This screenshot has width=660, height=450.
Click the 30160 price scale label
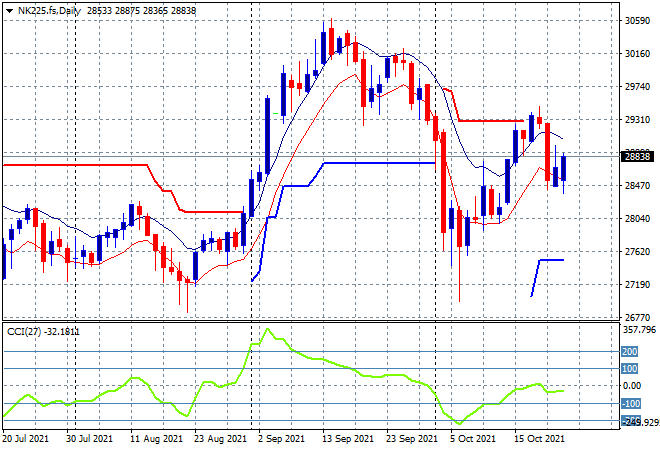coord(637,54)
